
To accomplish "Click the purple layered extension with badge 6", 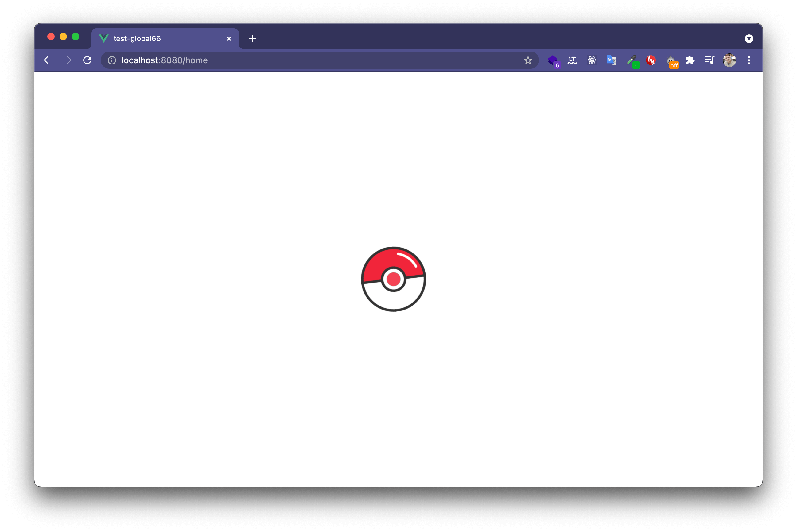I will pos(553,60).
